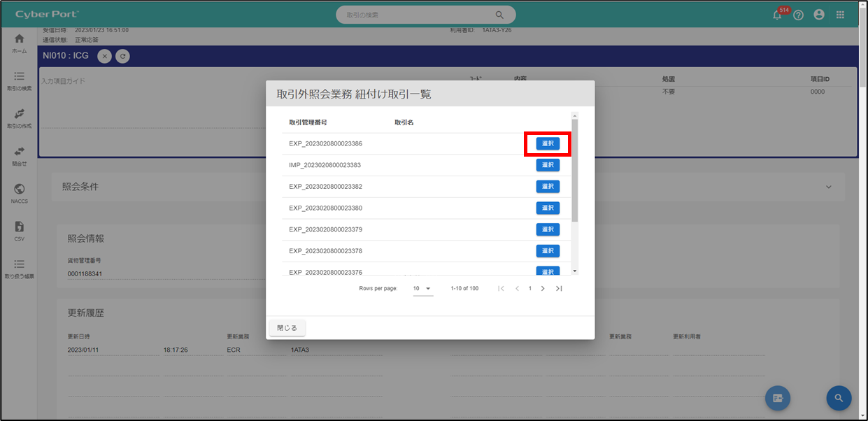Open the user account icon
868x421 pixels.
[x=819, y=15]
